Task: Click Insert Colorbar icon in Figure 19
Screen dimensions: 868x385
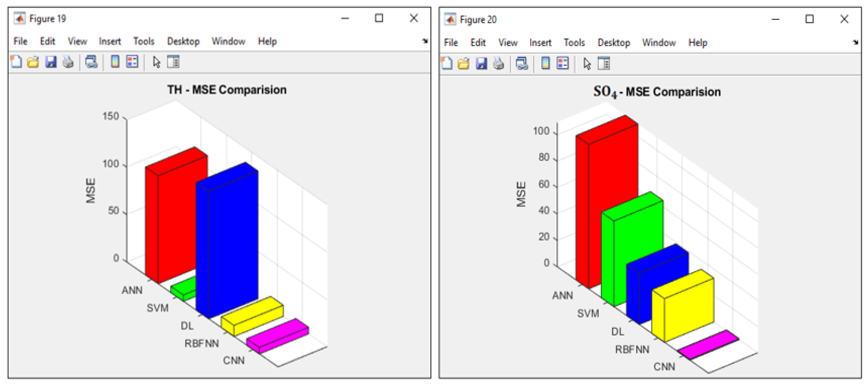Action: click(x=115, y=62)
